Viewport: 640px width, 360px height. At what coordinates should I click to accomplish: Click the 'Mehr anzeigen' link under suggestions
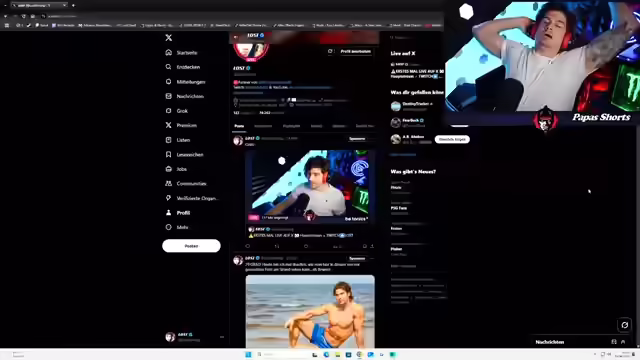403,155
